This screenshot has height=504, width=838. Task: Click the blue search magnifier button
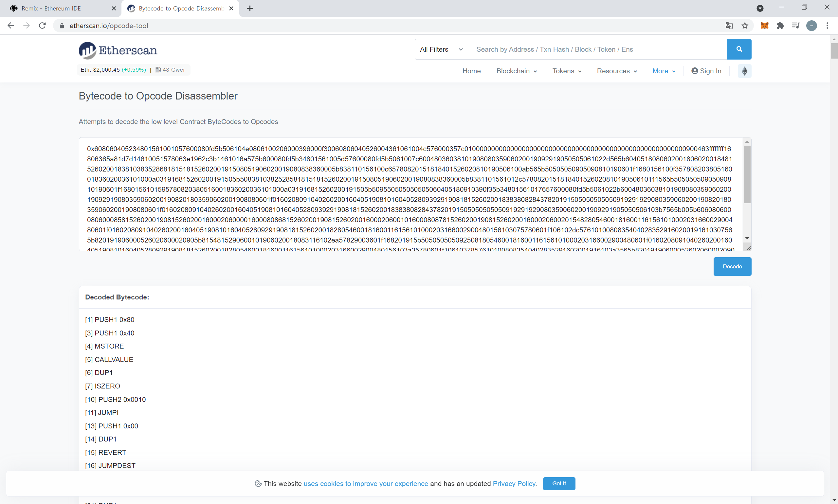[x=739, y=49]
